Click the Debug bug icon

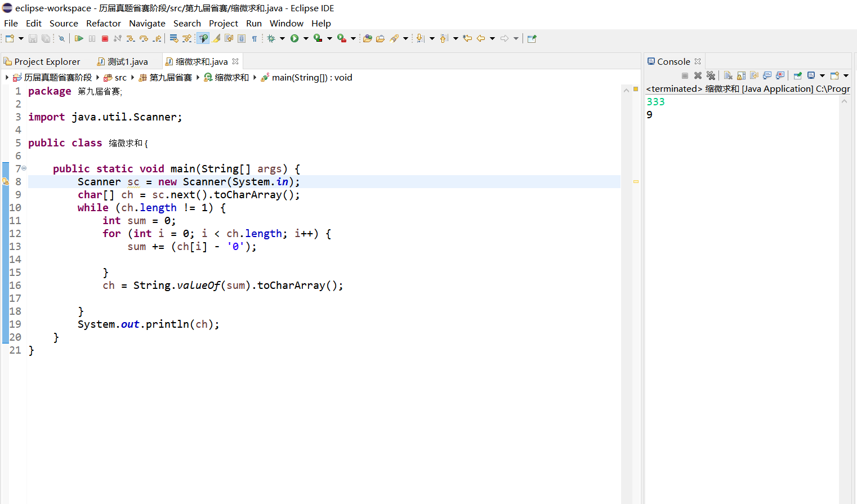point(271,38)
